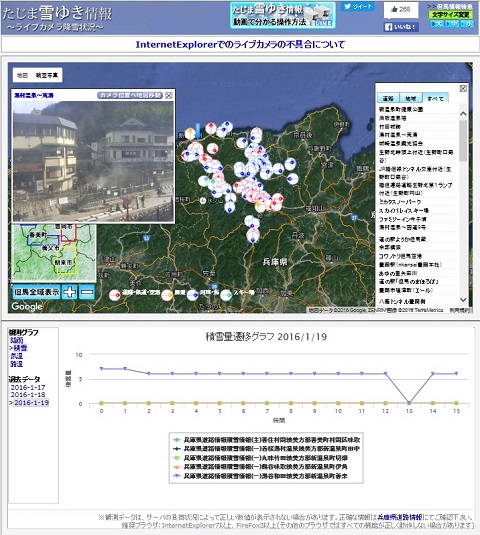Click the Twitter ツイート button
Viewport: 480px width, 535px height.
point(357,6)
